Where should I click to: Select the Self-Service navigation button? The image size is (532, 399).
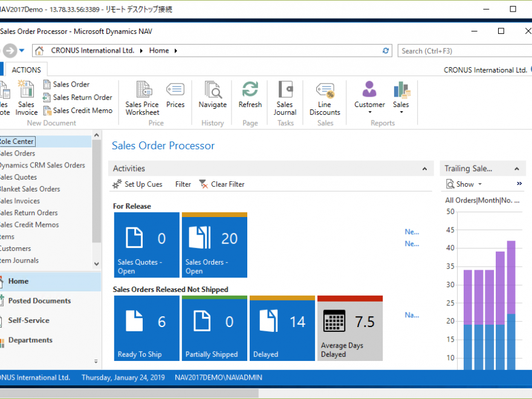pyautogui.click(x=51, y=320)
